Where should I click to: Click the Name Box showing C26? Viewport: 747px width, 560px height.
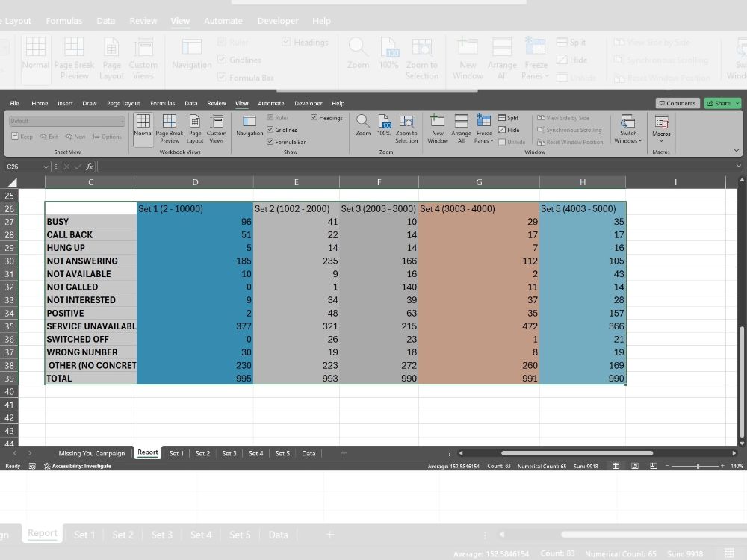pos(23,167)
